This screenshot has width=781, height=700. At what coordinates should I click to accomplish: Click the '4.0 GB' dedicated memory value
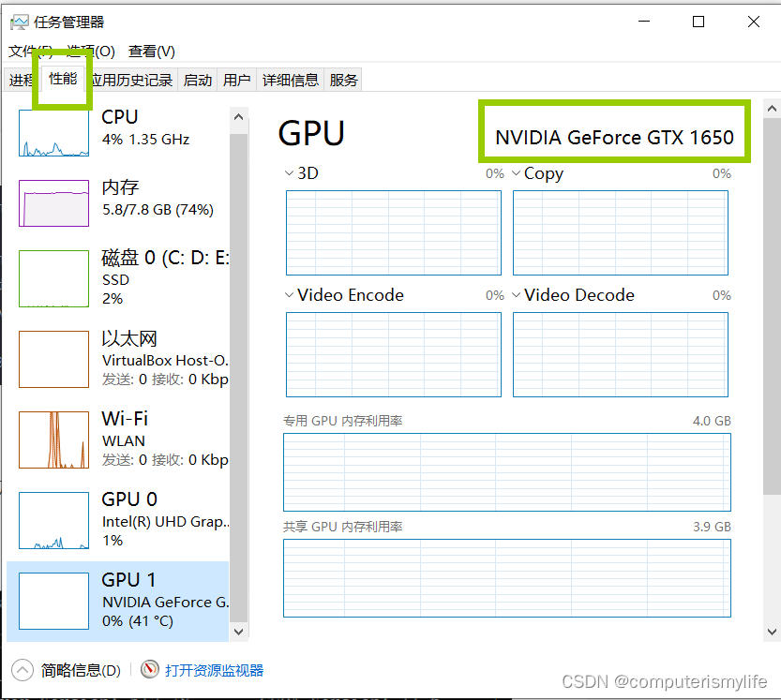pos(712,421)
